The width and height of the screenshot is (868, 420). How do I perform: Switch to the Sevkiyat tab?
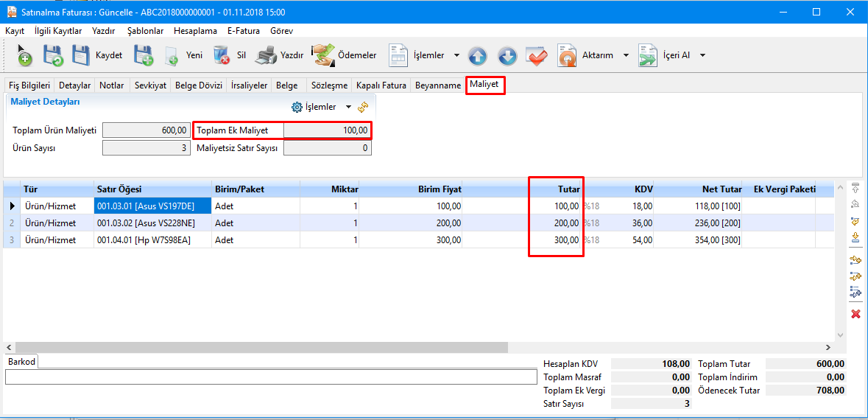pyautogui.click(x=150, y=85)
